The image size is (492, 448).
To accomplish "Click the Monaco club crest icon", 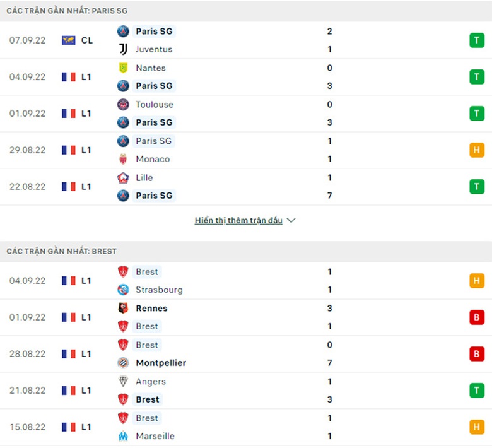I will coord(123,159).
